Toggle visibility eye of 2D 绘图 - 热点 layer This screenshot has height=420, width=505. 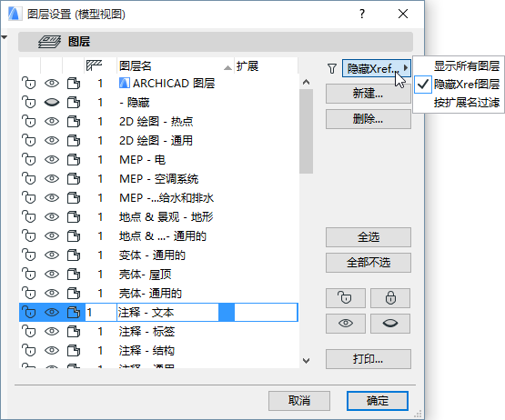pyautogui.click(x=52, y=122)
